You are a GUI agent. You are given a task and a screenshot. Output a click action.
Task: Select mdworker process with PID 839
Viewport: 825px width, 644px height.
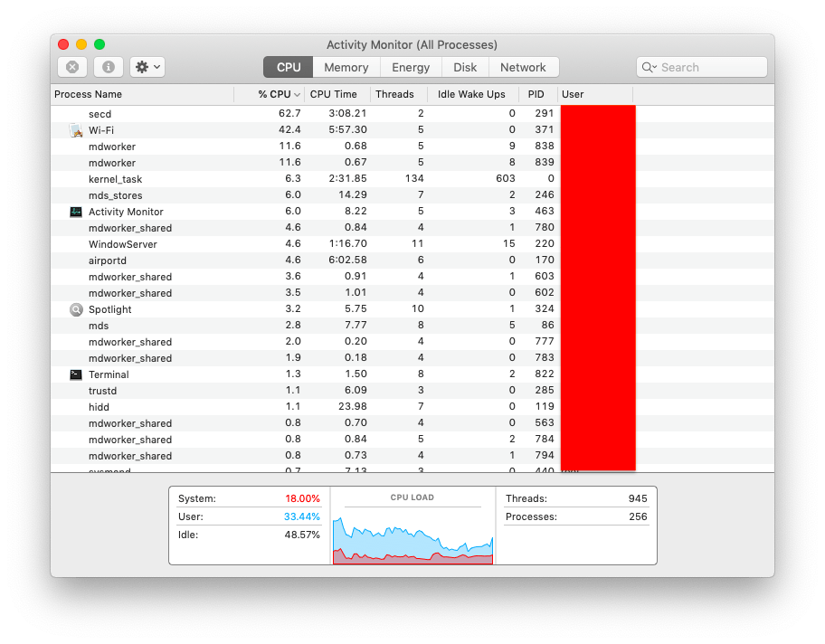click(x=412, y=163)
